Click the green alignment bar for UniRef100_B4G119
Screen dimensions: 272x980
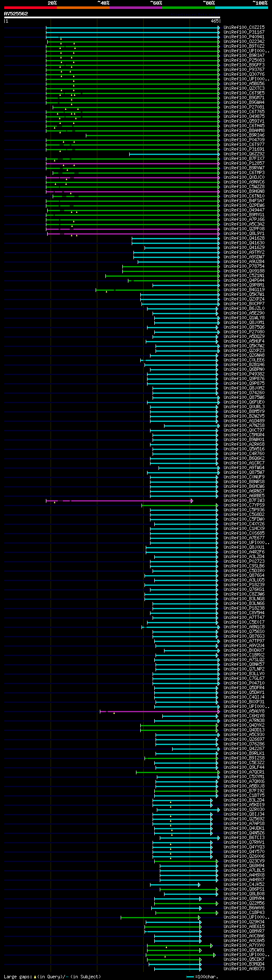tap(158, 290)
